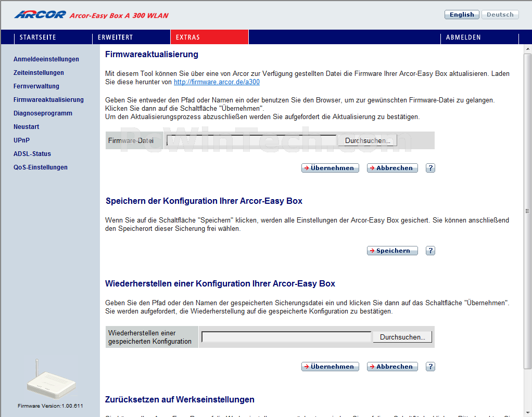
Task: Click heading 'Zurücksetzen auf Werkseinstellungen'
Action: tap(180, 400)
